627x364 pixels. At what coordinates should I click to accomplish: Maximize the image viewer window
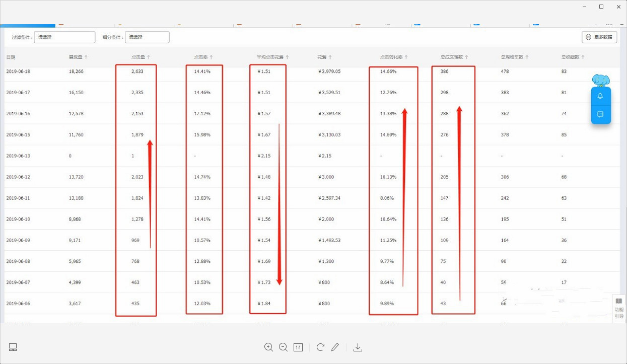tap(601, 7)
